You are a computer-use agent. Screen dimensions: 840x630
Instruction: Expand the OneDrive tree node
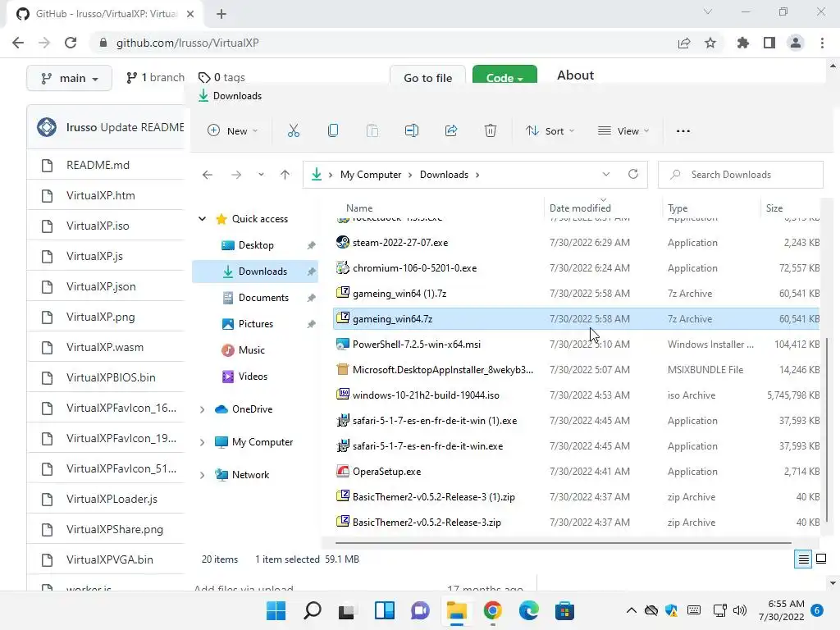(x=202, y=409)
